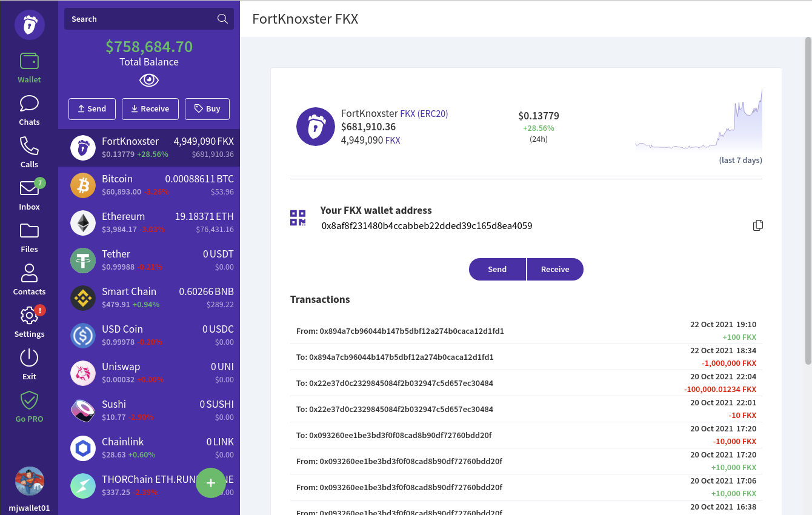Click the Ethereum coin icon
Screen dimensions: 812x515
click(x=83, y=223)
